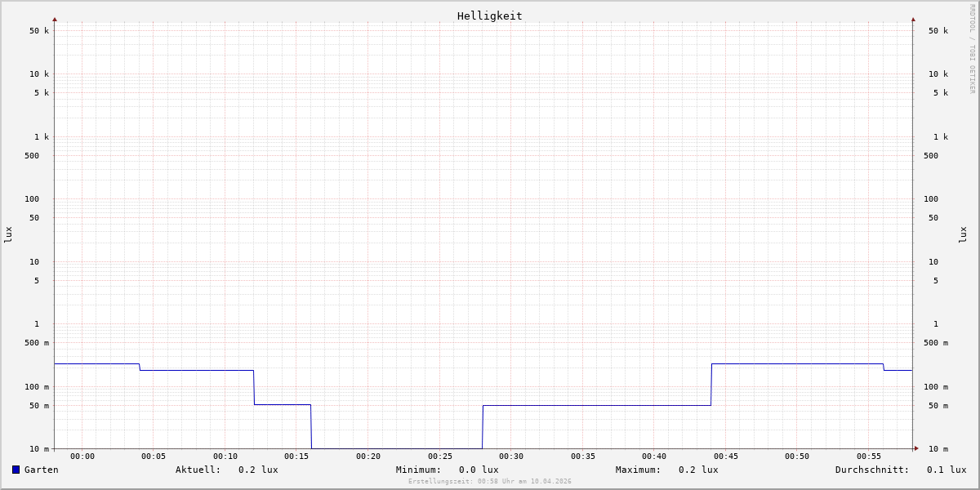The height and width of the screenshot is (490, 980).
Task: Click the "Erstellungszeit" timestamp footer text
Action: coord(490,481)
